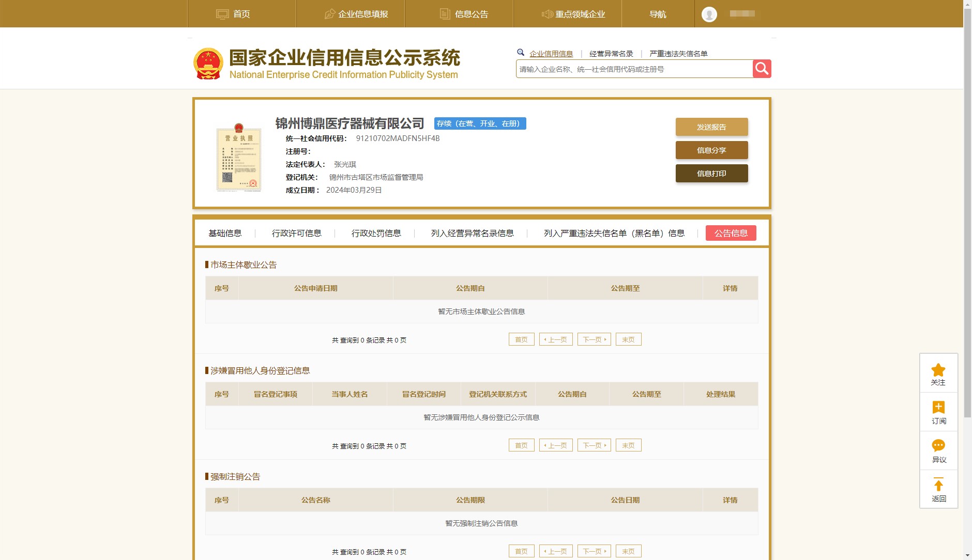The width and height of the screenshot is (972, 560).
Task: Click the 信息打印 button
Action: [x=711, y=174]
